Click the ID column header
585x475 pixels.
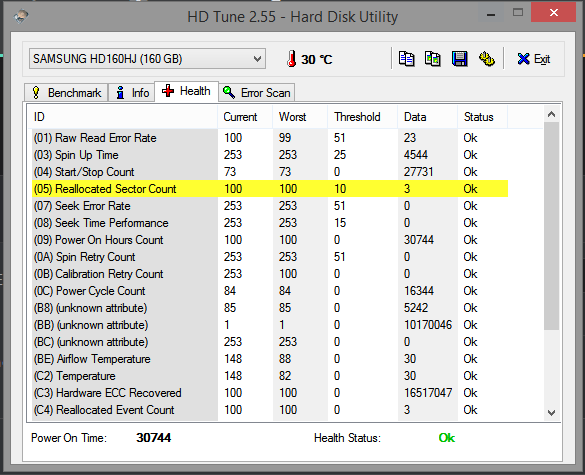point(123,117)
